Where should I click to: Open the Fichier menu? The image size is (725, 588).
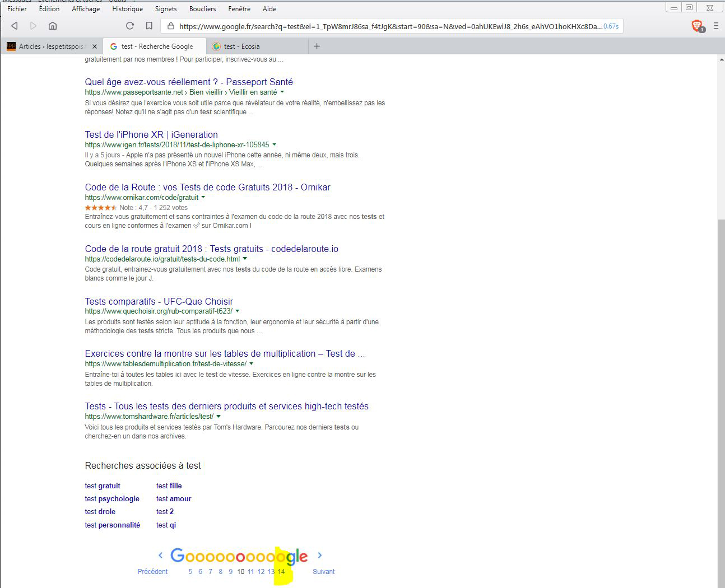(x=17, y=9)
